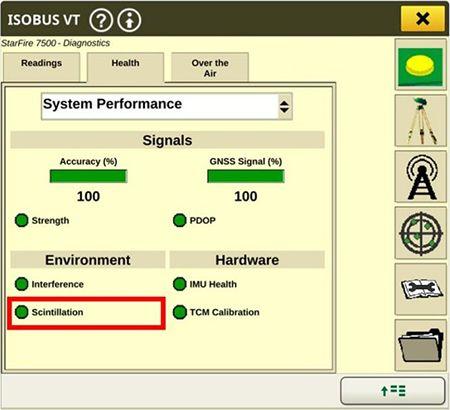This screenshot has width=450, height=410.
Task: Open the help question mark icon
Action: 101,20
